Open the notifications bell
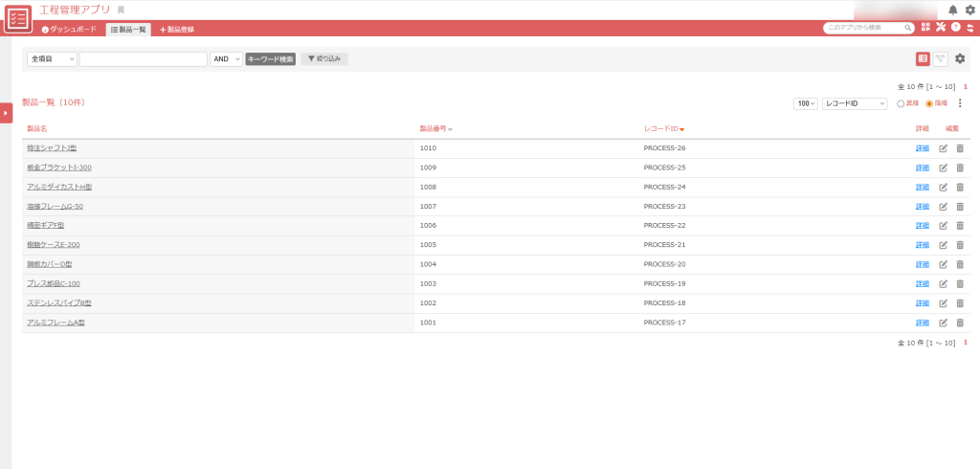The image size is (980, 469). click(x=953, y=10)
